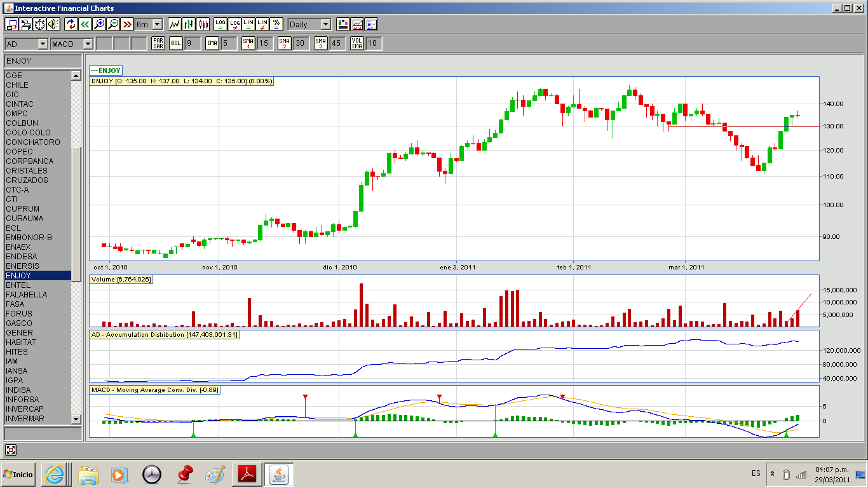Image resolution: width=868 pixels, height=488 pixels.
Task: Toggle the LOG not-equal scale button
Action: coord(234,24)
